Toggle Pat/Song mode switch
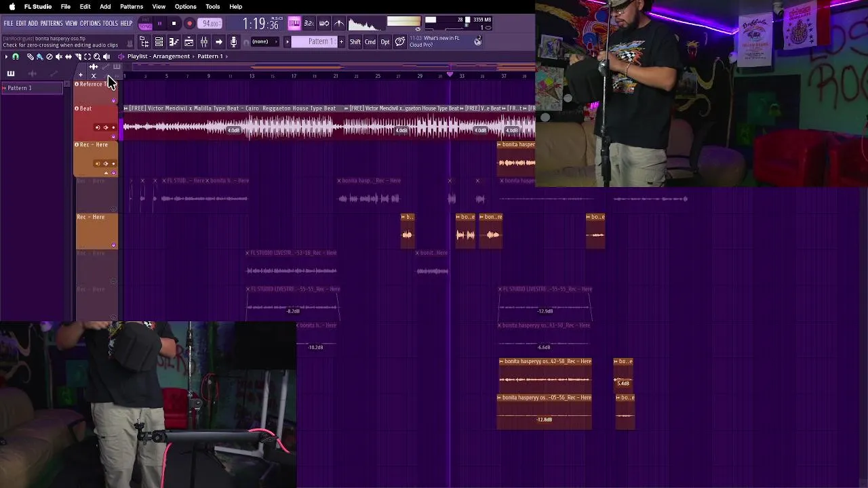 (145, 24)
